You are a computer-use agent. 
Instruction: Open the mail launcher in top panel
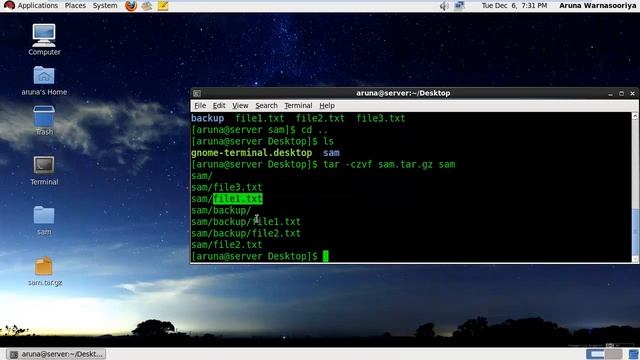(147, 6)
